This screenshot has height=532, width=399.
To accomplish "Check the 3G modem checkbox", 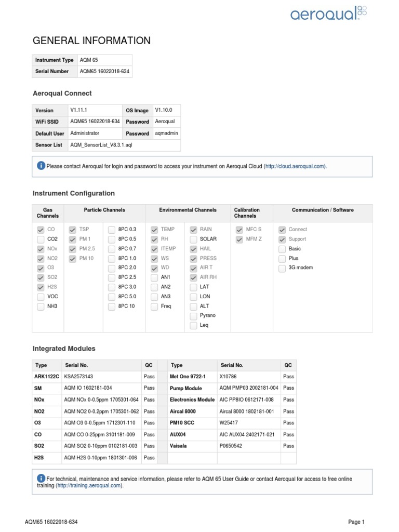I will tap(282, 268).
